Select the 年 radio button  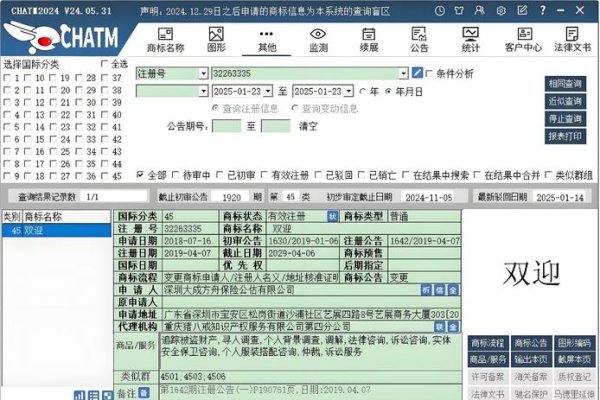point(363,91)
